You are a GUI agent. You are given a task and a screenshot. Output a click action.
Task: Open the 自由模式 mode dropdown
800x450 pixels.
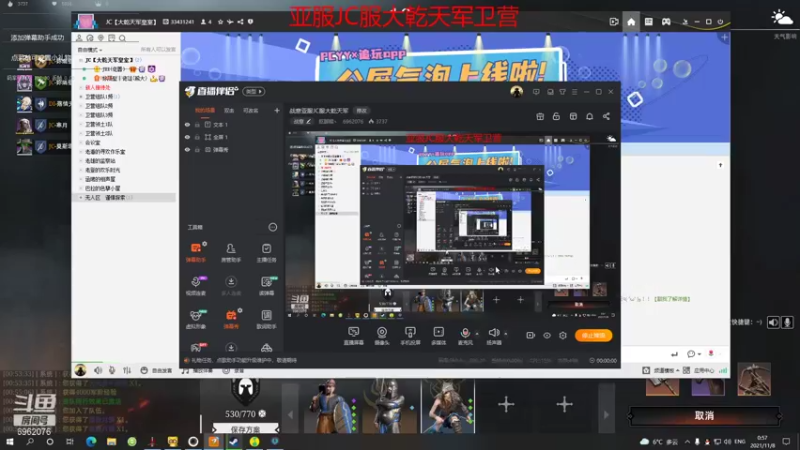tap(90, 50)
